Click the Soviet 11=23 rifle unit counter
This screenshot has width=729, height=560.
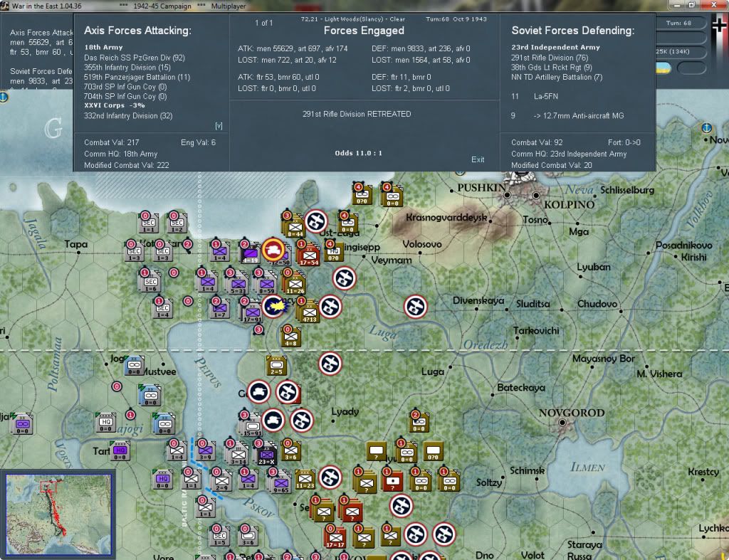click(x=305, y=480)
